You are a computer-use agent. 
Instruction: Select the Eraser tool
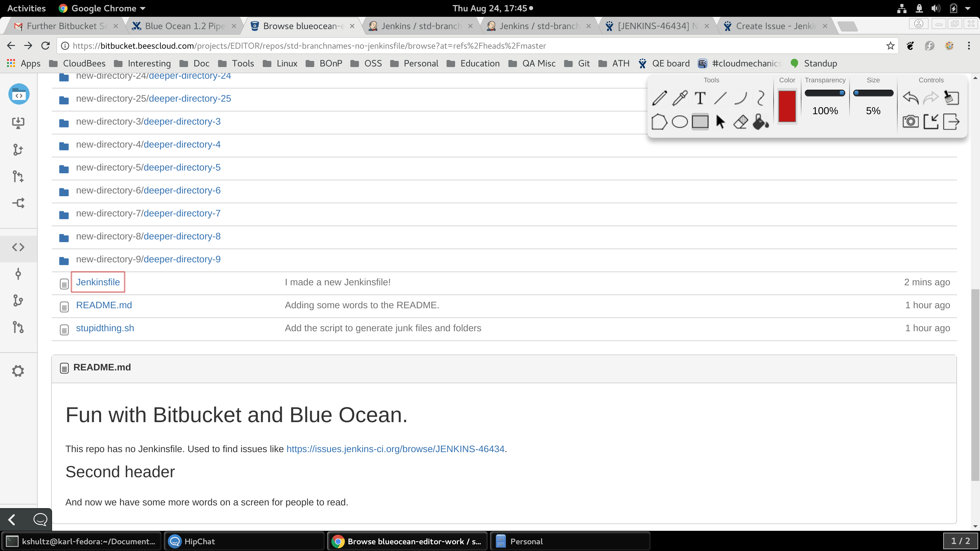point(740,122)
